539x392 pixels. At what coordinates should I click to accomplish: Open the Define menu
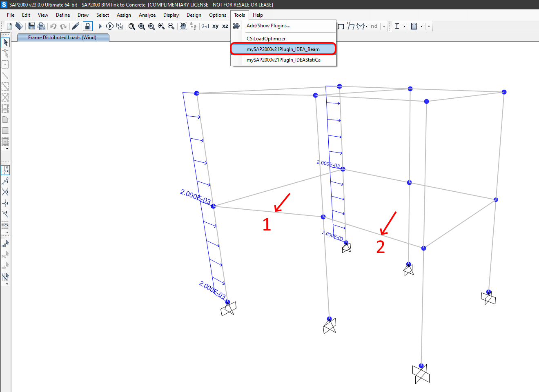(62, 15)
